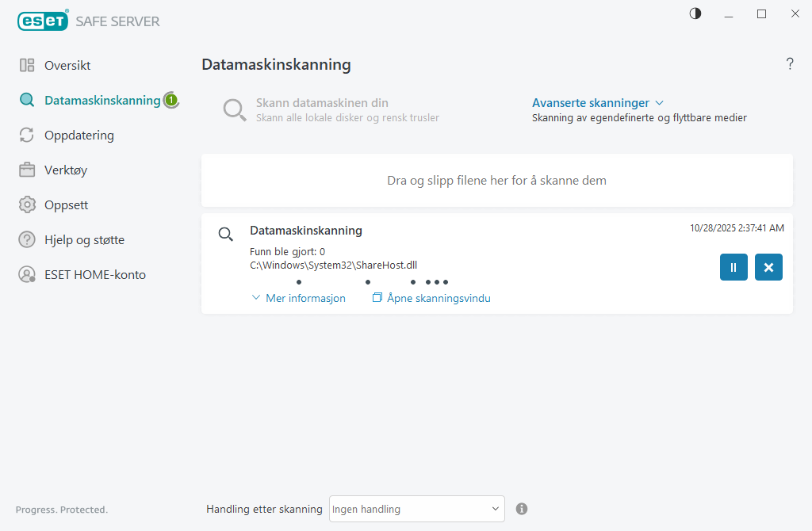Image resolution: width=812 pixels, height=531 pixels.
Task: Toggle the dark mode contrast icon
Action: 695,13
